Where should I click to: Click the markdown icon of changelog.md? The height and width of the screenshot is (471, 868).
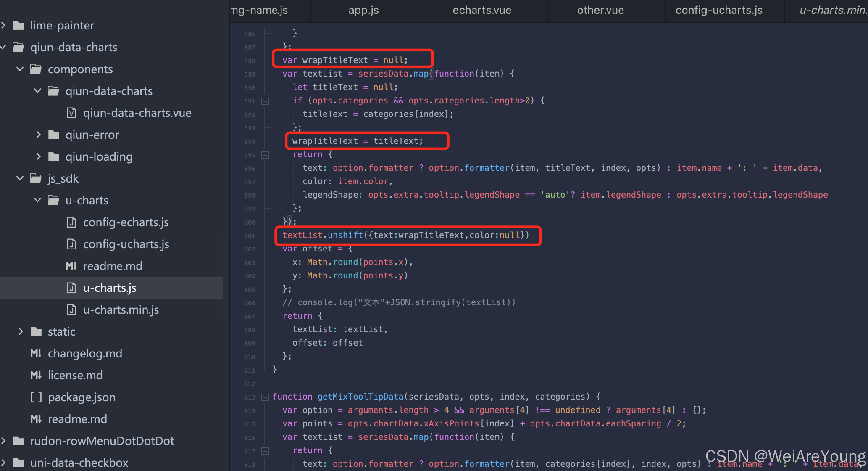(36, 353)
